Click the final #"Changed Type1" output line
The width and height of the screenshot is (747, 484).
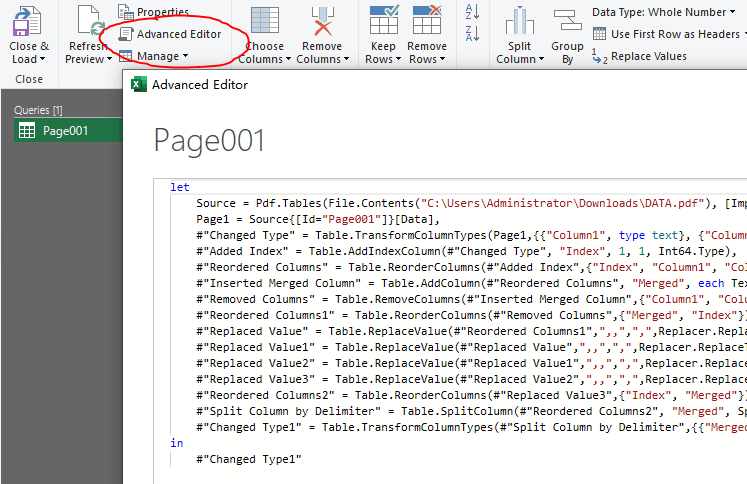(249, 459)
